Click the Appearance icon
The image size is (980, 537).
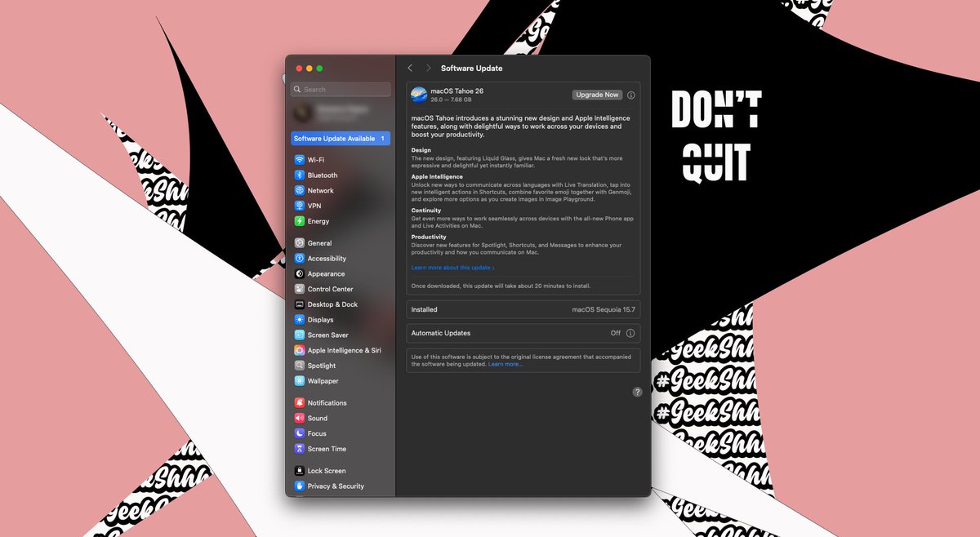tap(300, 274)
